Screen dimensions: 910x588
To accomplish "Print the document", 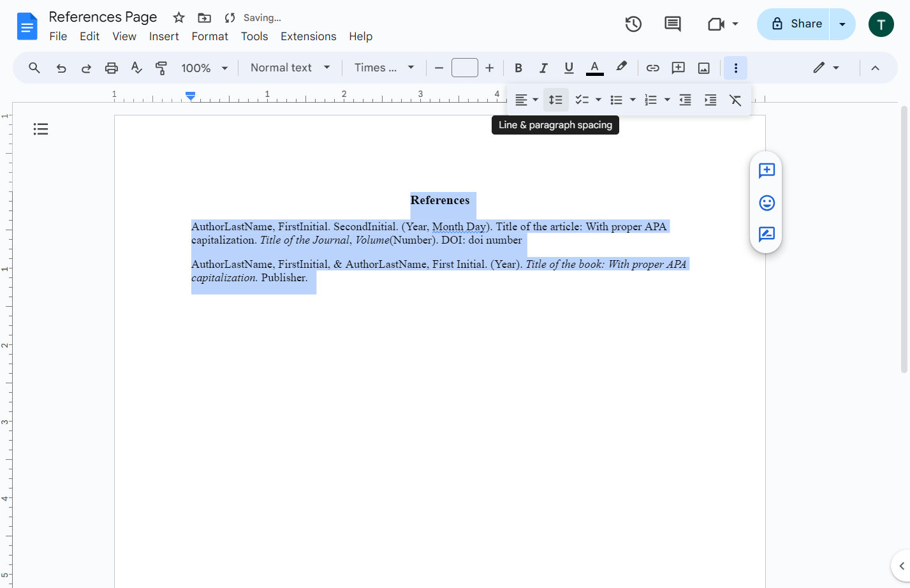I will click(112, 68).
